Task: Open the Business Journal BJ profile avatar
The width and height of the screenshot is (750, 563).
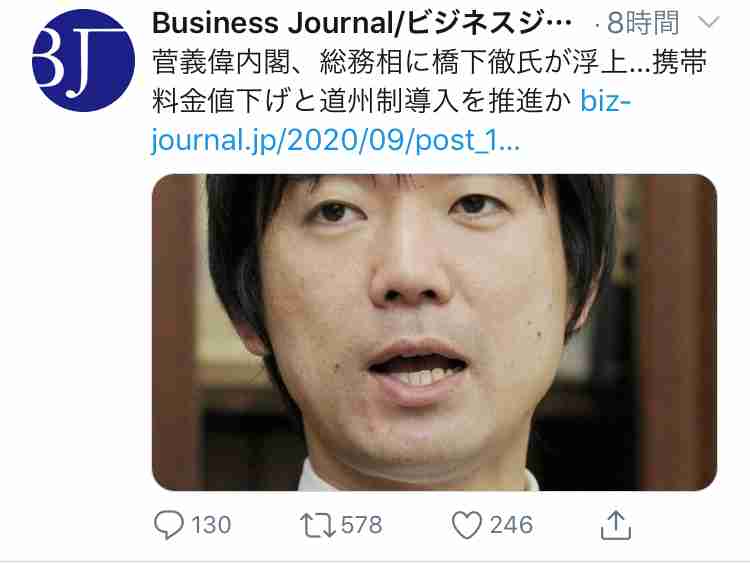Action: pos(83,60)
